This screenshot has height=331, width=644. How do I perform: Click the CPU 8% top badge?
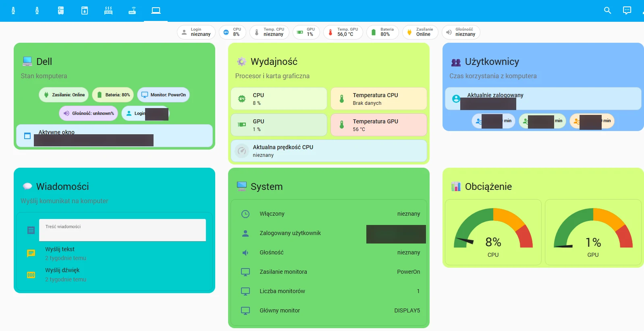click(x=233, y=32)
